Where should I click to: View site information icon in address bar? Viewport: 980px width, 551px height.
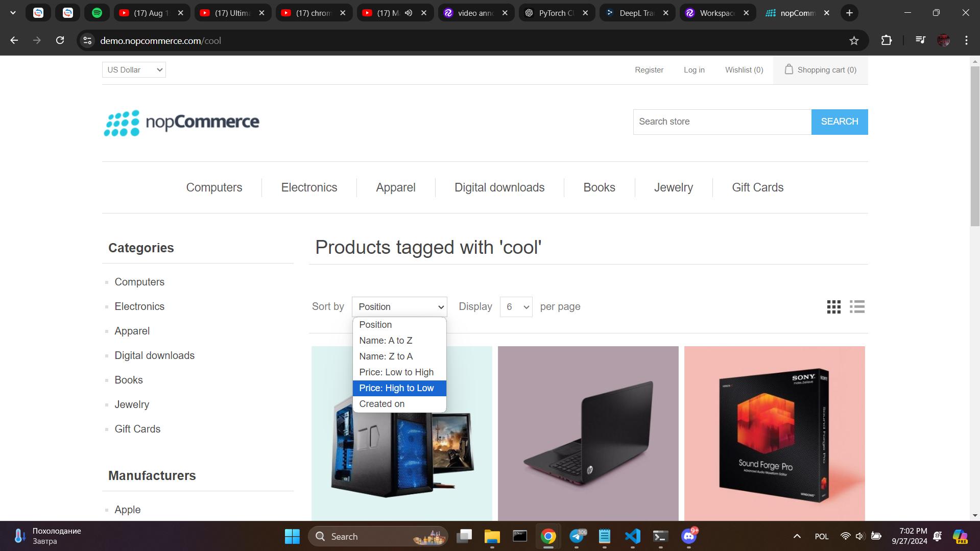click(x=88, y=40)
